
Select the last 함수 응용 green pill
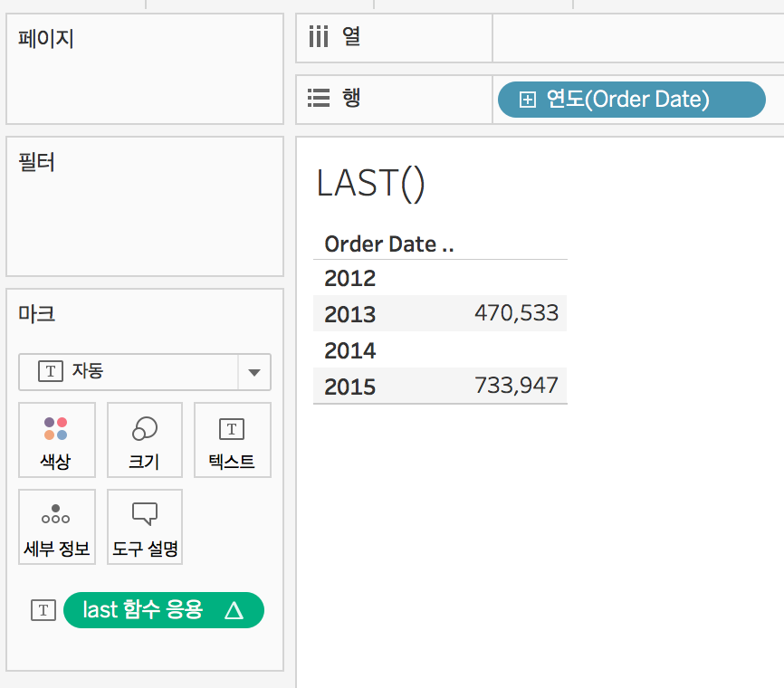click(x=164, y=610)
